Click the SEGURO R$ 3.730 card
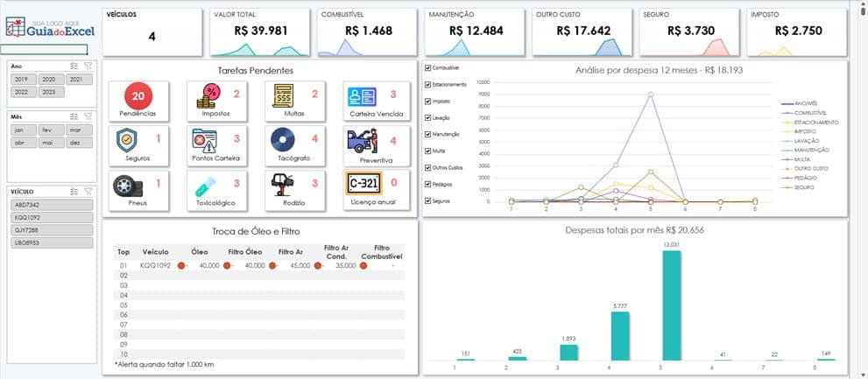The image size is (868, 379). 689,32
